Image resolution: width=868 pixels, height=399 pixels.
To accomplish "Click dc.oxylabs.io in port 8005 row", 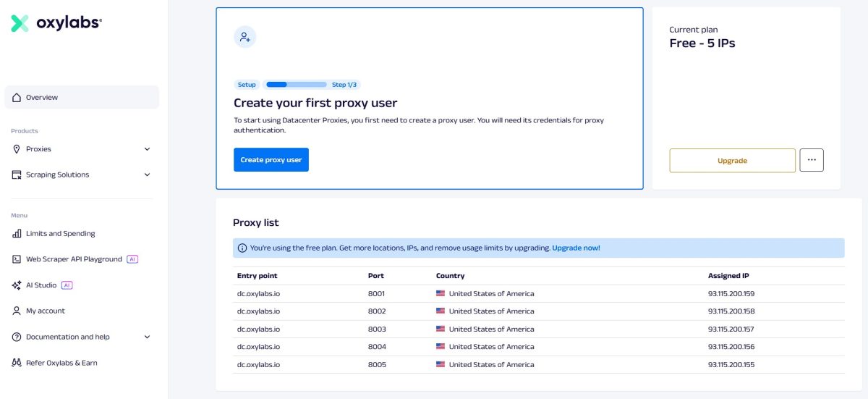I will click(x=258, y=364).
